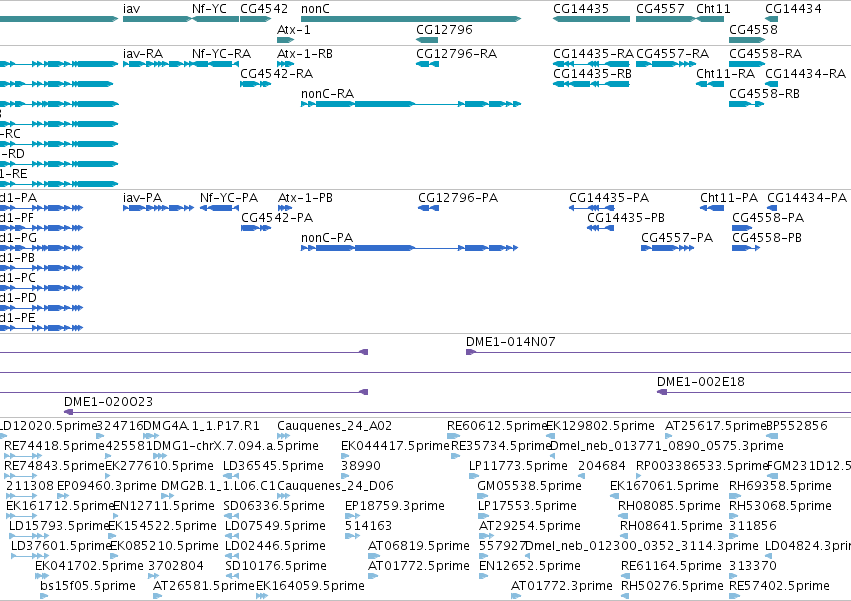The width and height of the screenshot is (851, 601).
Task: Click the SD06336.5prime EST
Action: tap(232, 516)
